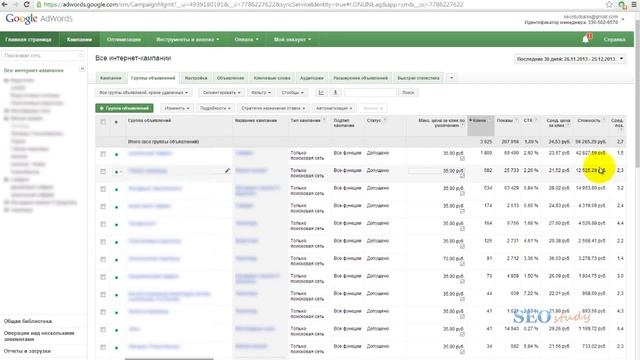640x360 pixels.
Task: Switch to the Расширения объявлений tab
Action: tap(360, 78)
